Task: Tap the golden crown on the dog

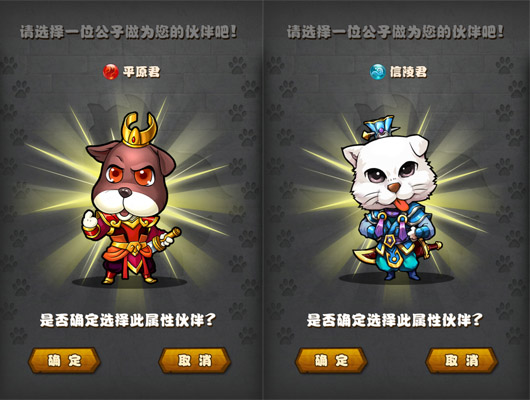Action: point(140,130)
